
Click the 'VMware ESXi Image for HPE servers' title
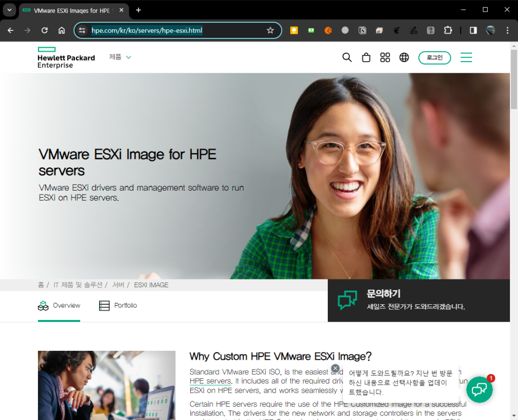tap(127, 162)
